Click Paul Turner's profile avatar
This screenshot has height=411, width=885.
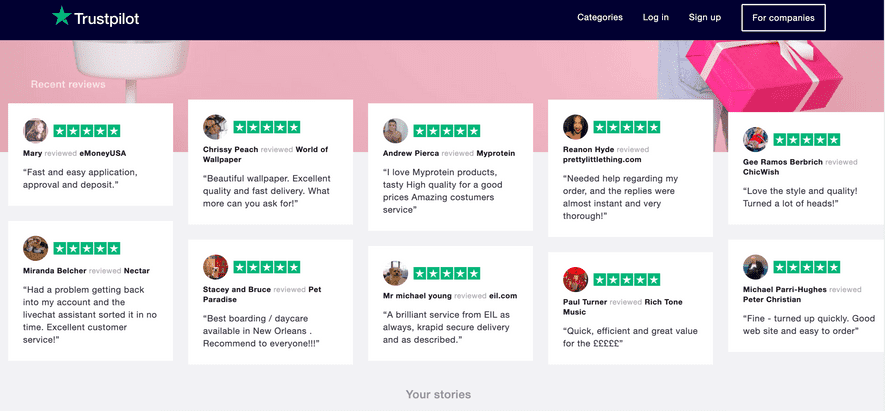pyautogui.click(x=576, y=279)
